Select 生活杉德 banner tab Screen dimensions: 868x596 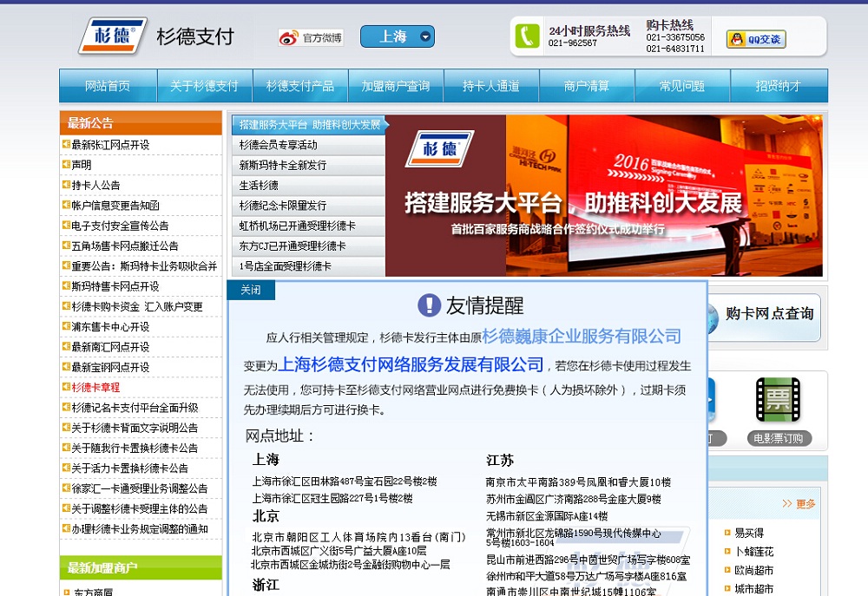click(308, 186)
